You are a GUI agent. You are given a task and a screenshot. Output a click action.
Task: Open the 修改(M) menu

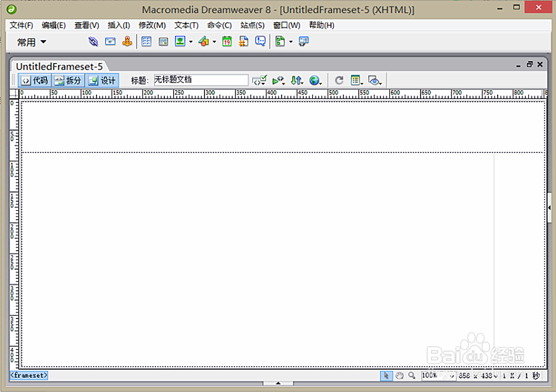[152, 25]
